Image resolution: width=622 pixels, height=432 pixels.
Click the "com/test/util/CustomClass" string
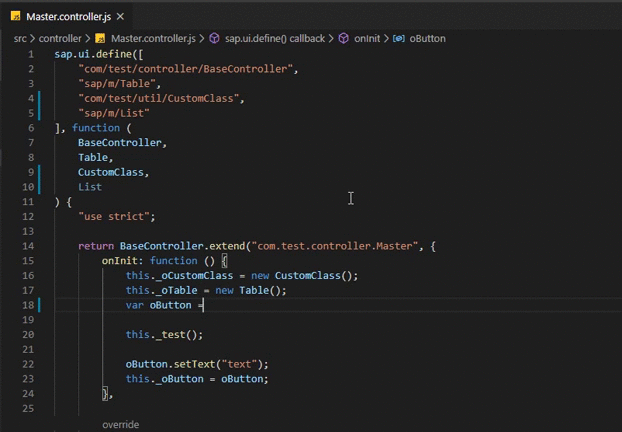159,98
